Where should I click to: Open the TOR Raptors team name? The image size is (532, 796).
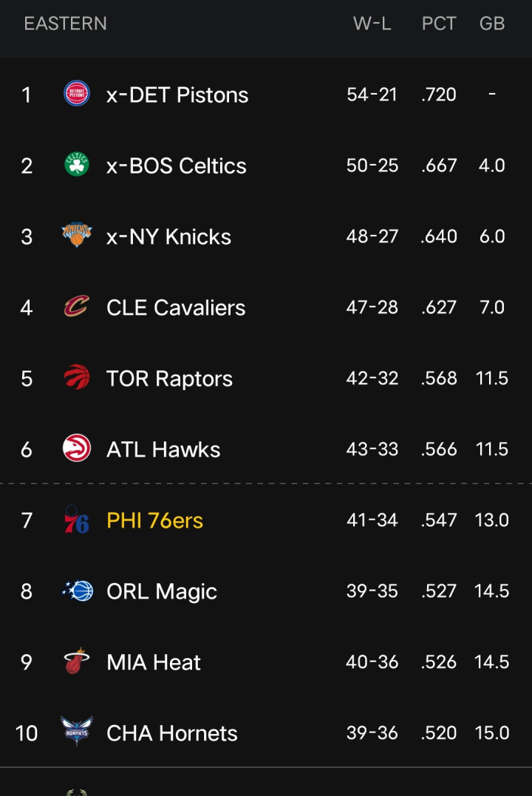[169, 379]
